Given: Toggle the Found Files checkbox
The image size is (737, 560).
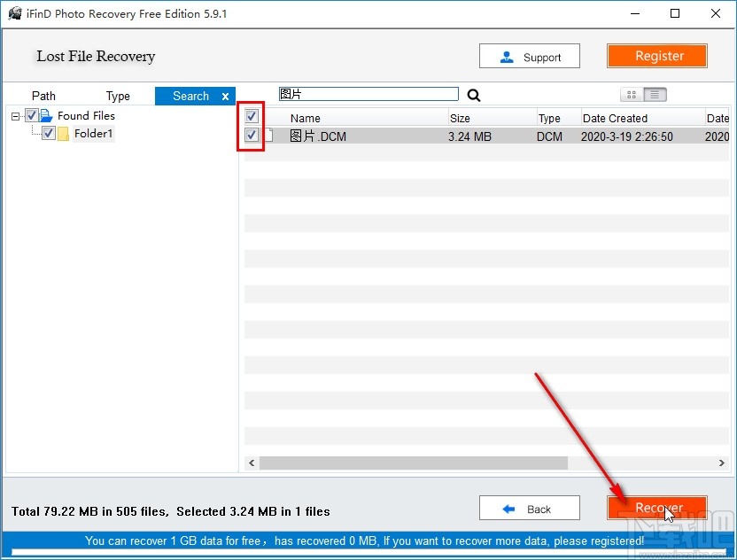Looking at the screenshot, I should [32, 115].
